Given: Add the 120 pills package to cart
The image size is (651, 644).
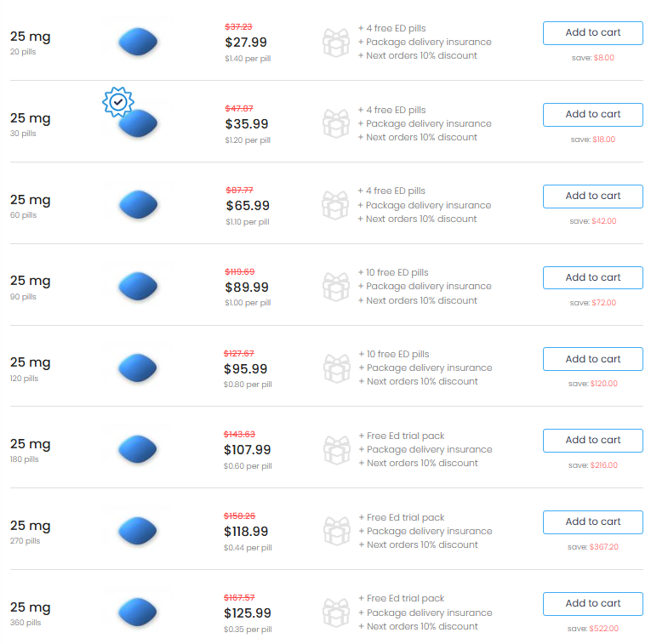Looking at the screenshot, I should [x=592, y=360].
